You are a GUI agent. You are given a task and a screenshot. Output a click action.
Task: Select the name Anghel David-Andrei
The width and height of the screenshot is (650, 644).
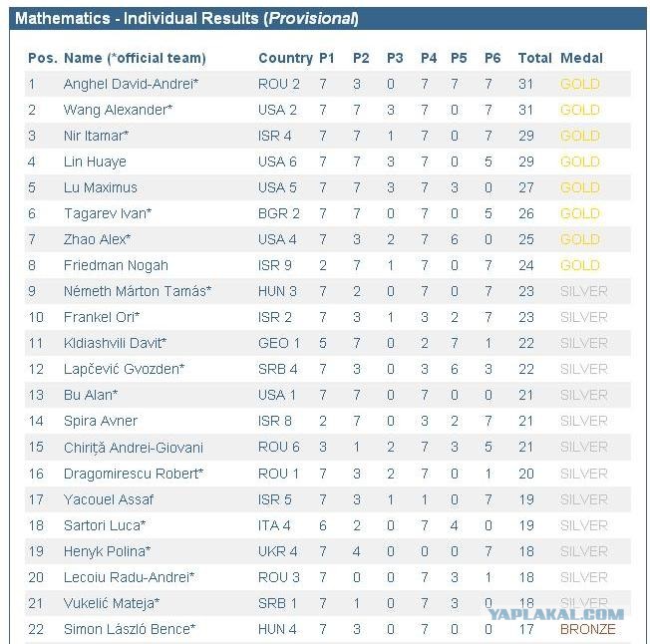tap(131, 84)
